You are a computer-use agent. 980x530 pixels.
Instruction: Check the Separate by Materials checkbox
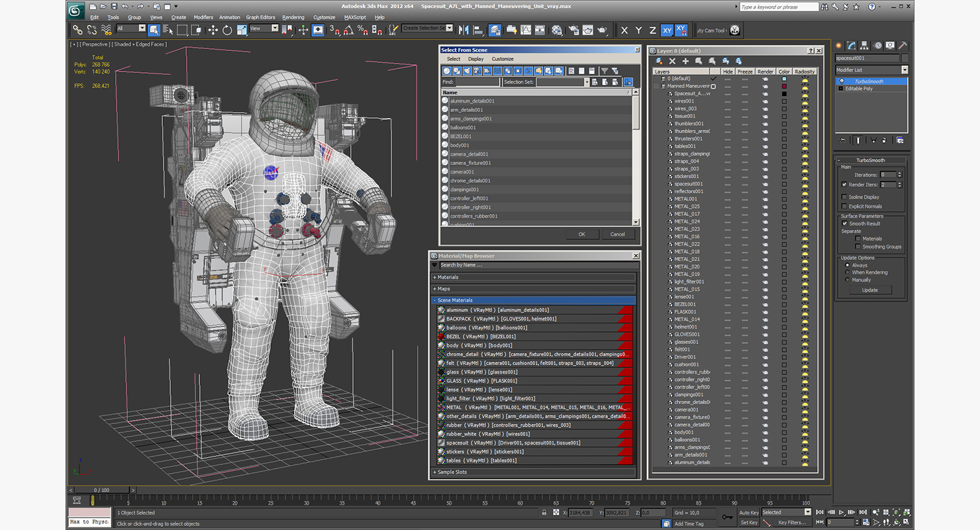[858, 238]
